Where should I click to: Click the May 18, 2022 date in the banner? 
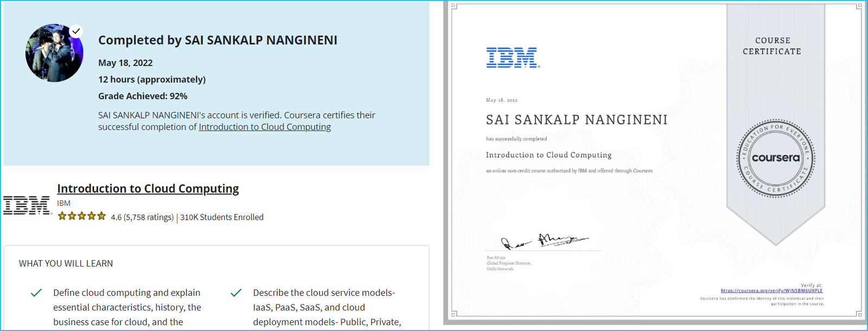125,63
